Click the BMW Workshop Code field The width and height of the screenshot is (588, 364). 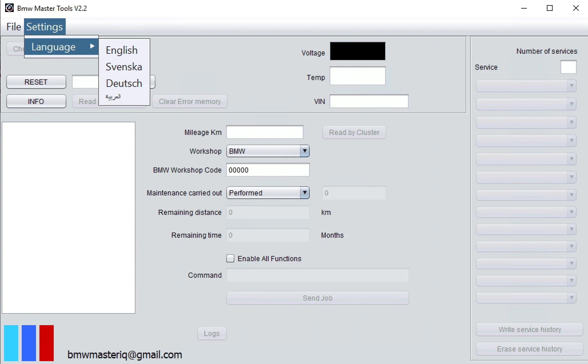point(268,170)
